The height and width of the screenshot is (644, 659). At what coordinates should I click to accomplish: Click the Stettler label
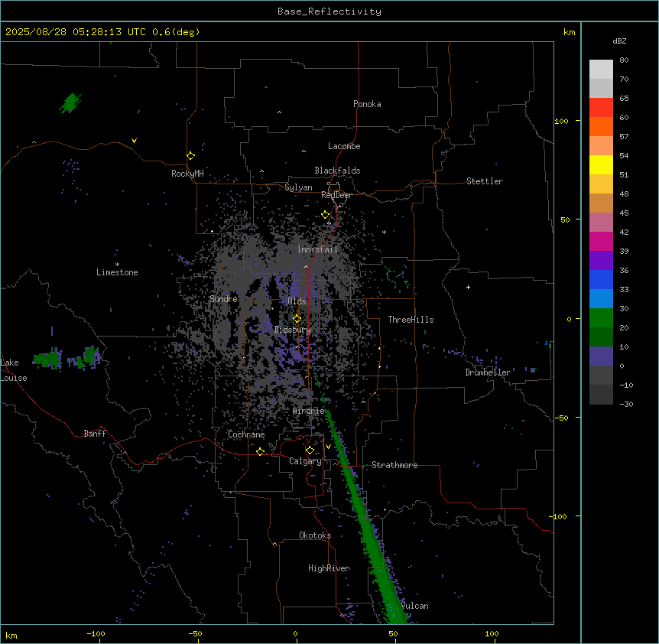click(485, 181)
